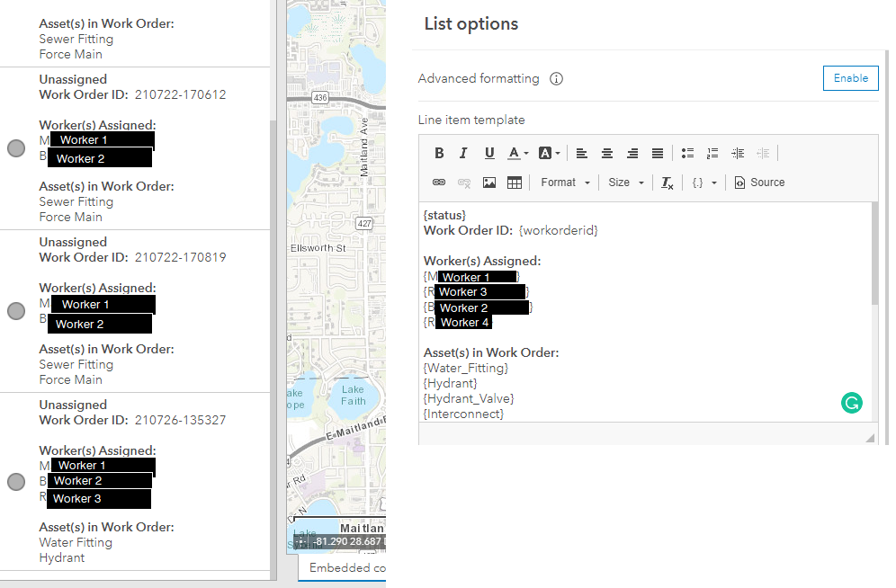
Task: Insert a table
Action: 515,183
